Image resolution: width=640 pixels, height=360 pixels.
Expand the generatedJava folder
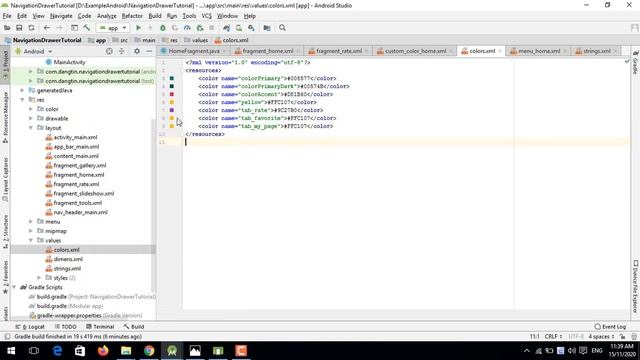point(22,90)
